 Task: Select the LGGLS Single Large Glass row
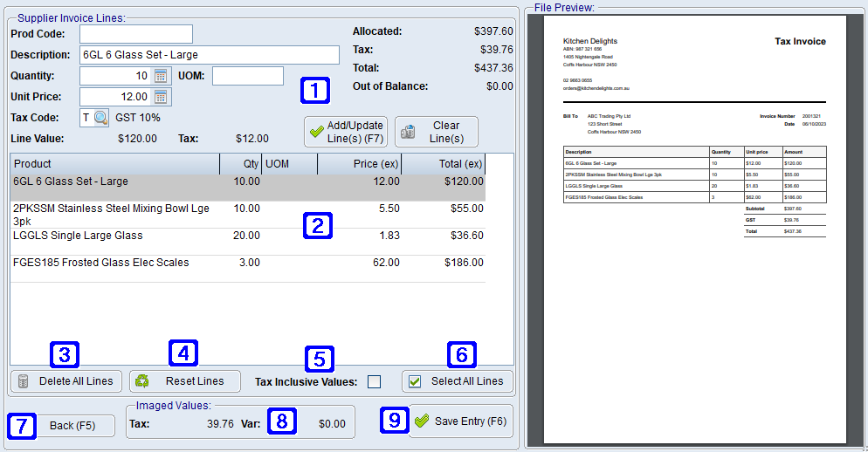coord(114,236)
